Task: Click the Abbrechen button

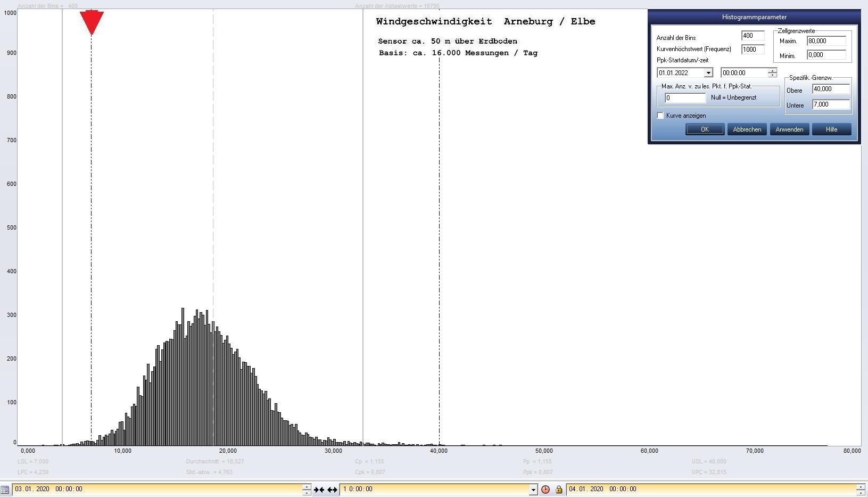Action: point(747,129)
